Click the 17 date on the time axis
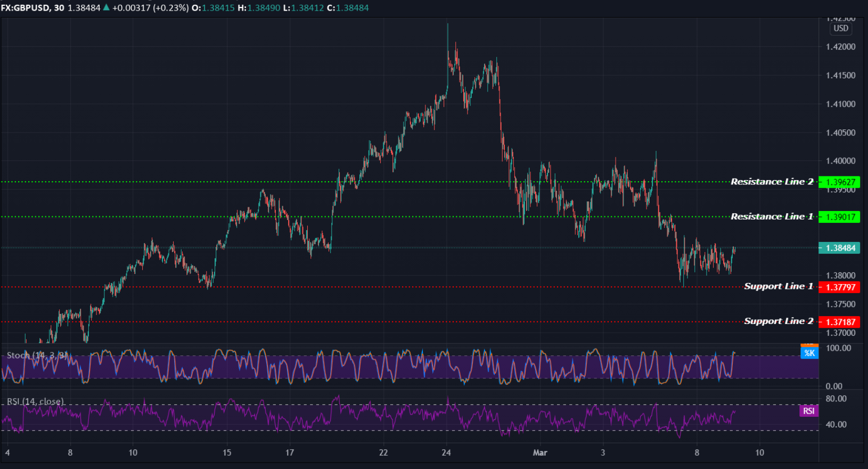 (x=290, y=452)
